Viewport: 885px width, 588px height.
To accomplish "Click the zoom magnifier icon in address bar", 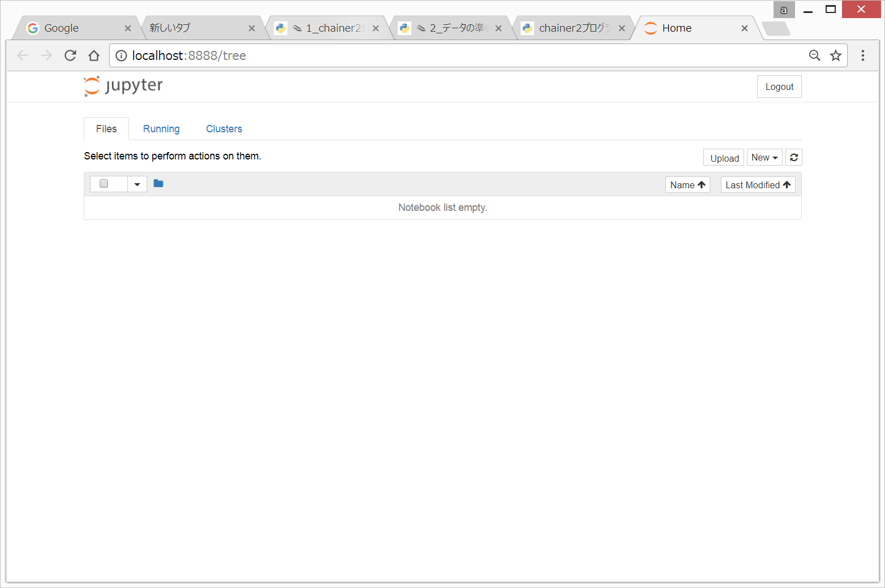I will coord(814,55).
